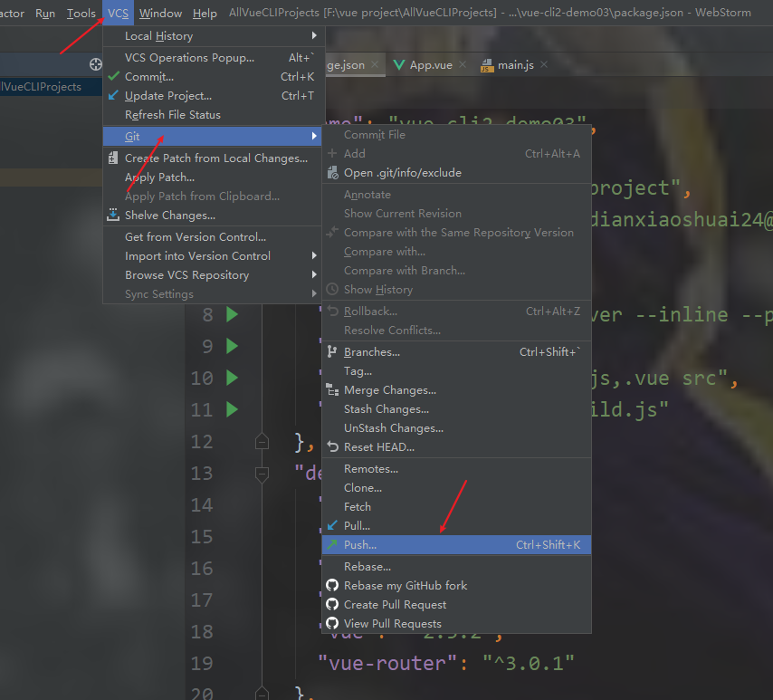
Task: Click the Create Patch icon
Action: (113, 158)
